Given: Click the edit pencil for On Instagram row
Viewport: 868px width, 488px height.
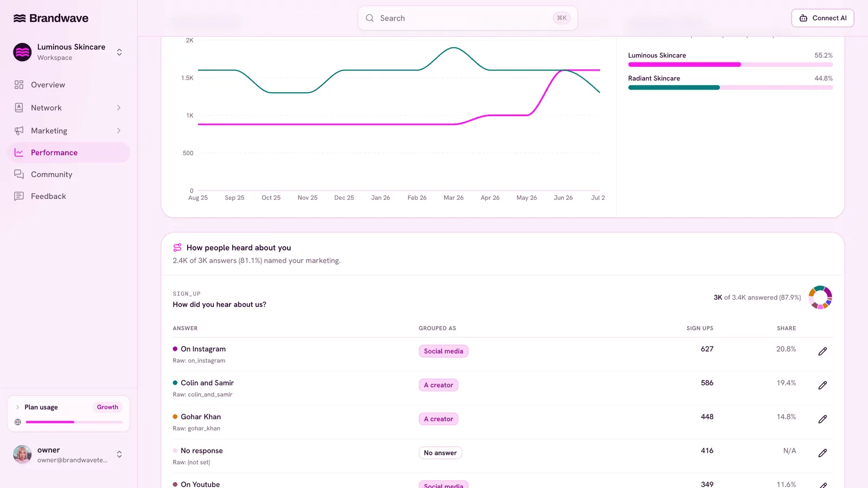Looking at the screenshot, I should click(x=822, y=351).
